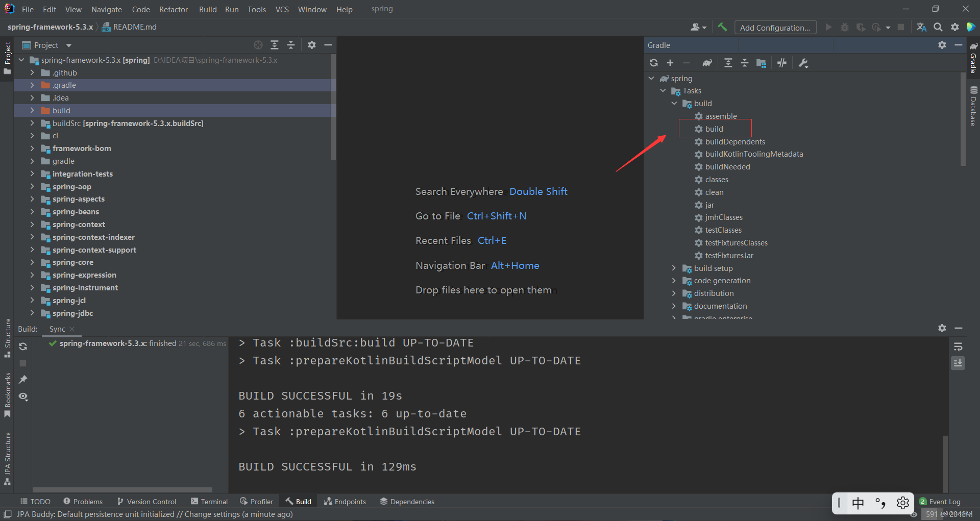Pin the Build tab
The image size is (980, 521).
23,380
